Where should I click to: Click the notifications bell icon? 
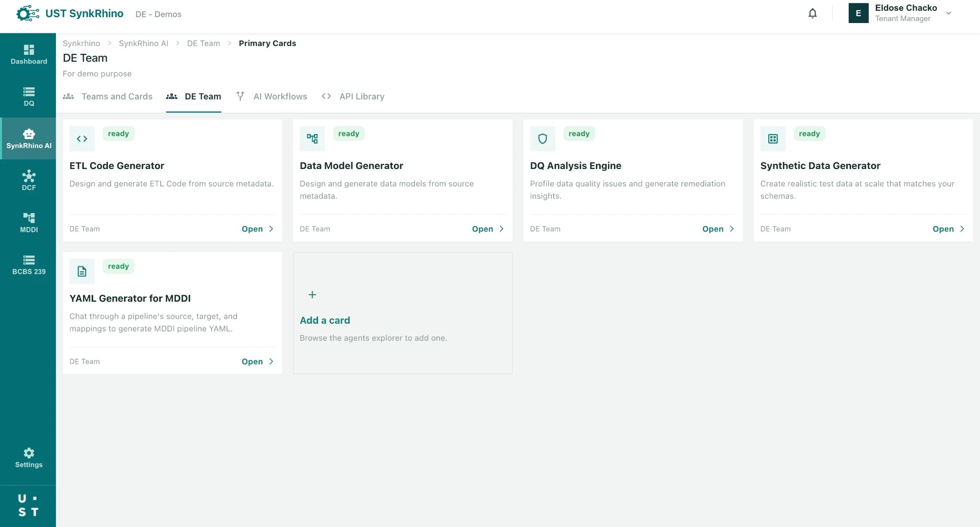[x=812, y=14]
